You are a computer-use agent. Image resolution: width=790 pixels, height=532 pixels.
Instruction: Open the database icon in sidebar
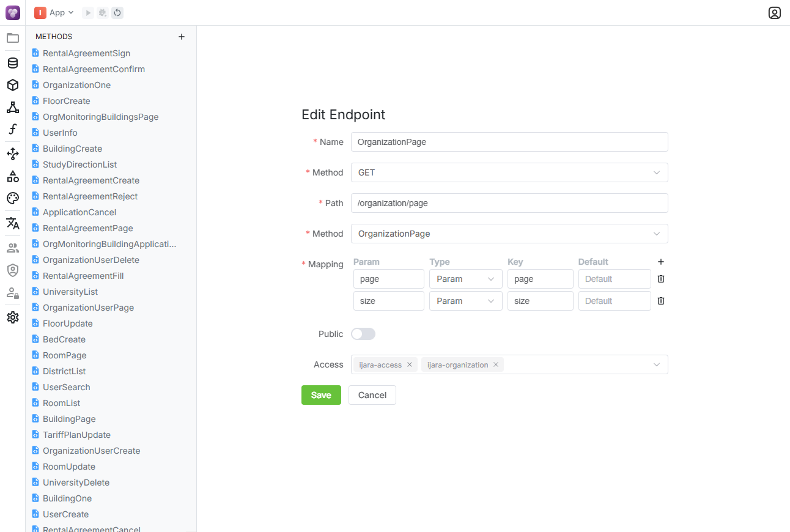click(x=13, y=63)
